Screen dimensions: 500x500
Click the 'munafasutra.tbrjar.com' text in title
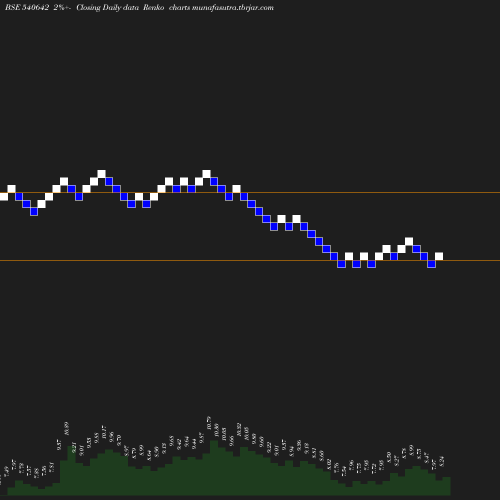[x=233, y=7]
